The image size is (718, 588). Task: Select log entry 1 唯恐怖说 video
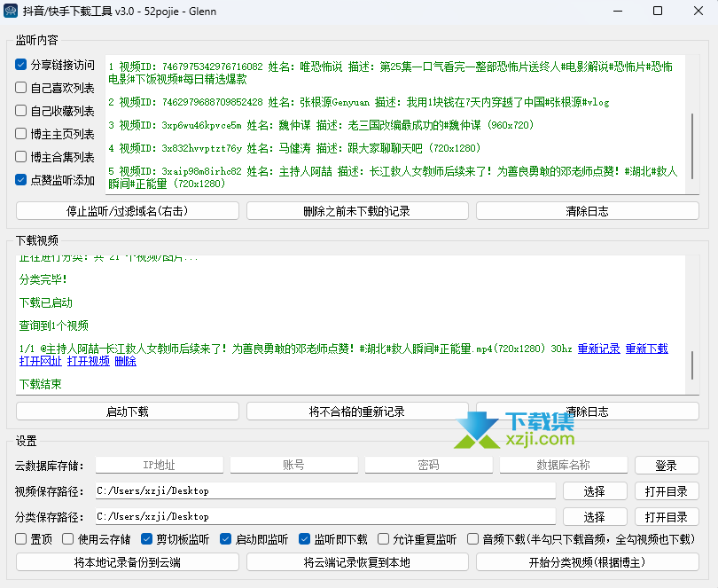(x=391, y=73)
